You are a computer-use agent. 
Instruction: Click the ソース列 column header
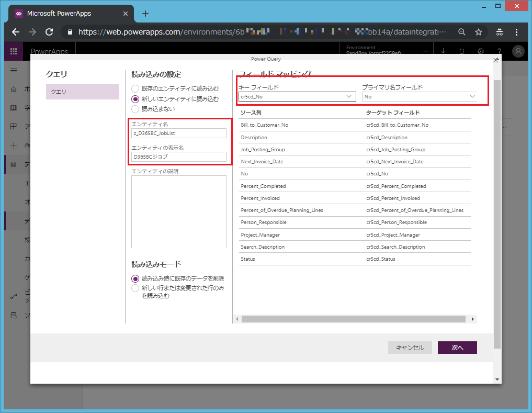(x=251, y=113)
